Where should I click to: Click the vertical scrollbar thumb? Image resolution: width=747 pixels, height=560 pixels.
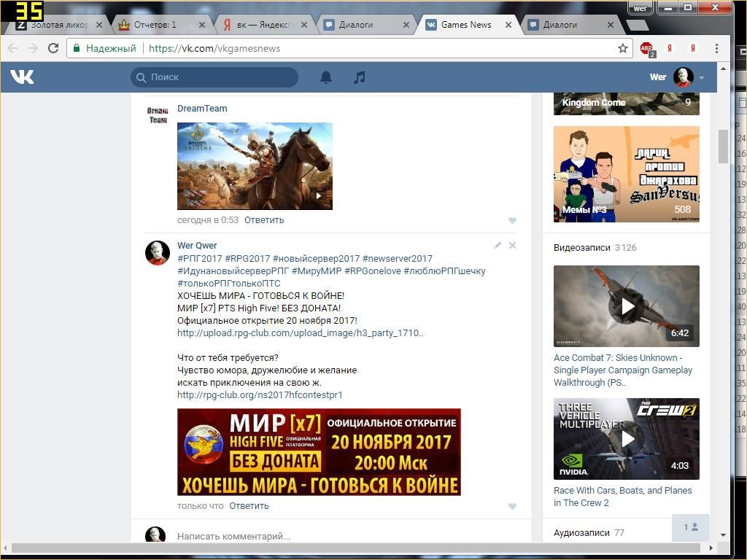click(x=723, y=146)
